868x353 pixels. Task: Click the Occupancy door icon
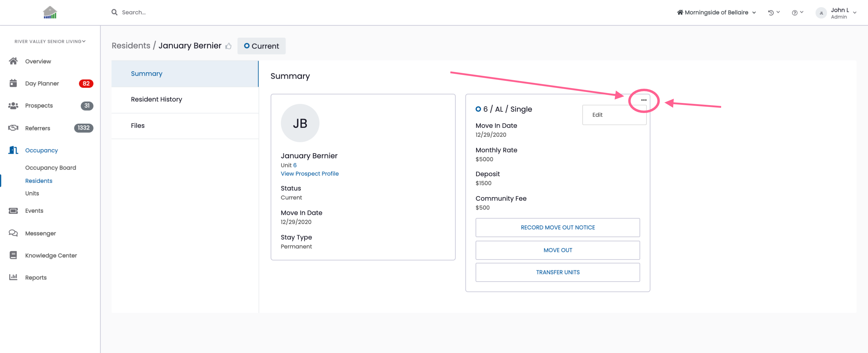coord(13,150)
